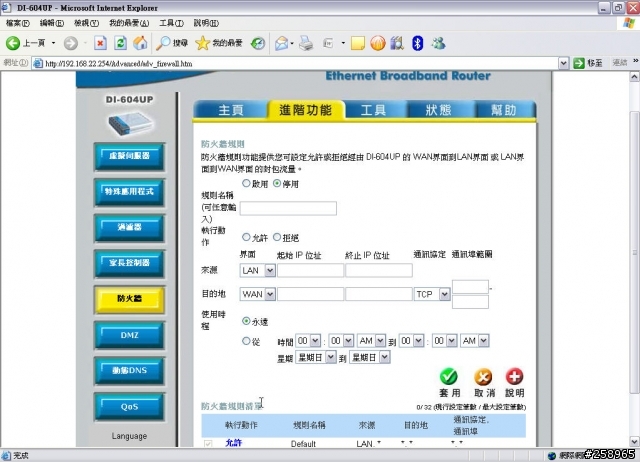
Task: Click the source start IP field
Action: pos(310,270)
